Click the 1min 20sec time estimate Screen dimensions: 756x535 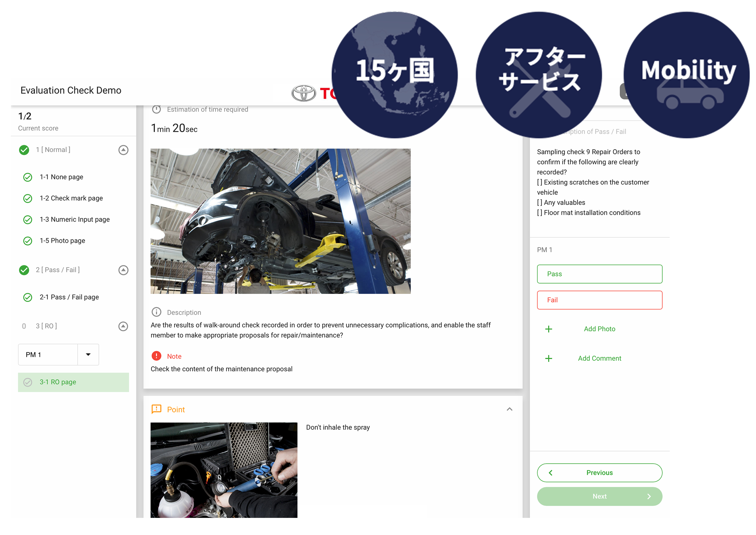coord(174,128)
